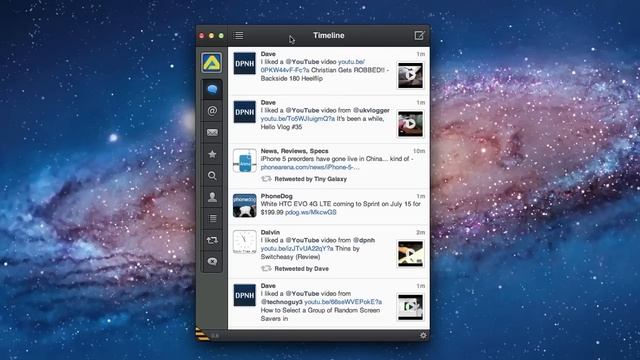
Task: Select the White HTC EVO 4G LTE tweet text
Action: (340, 208)
